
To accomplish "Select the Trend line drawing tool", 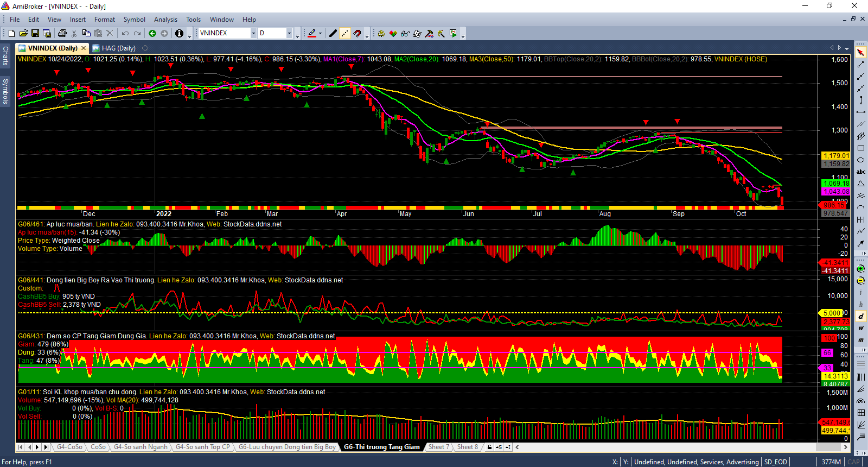I will point(861,65).
